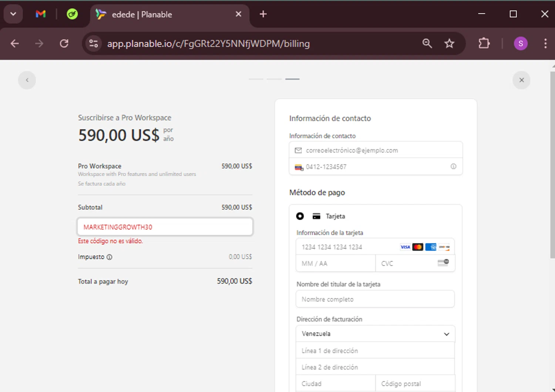The image size is (555, 392).
Task: Click the Mastercard logo
Action: tap(418, 247)
